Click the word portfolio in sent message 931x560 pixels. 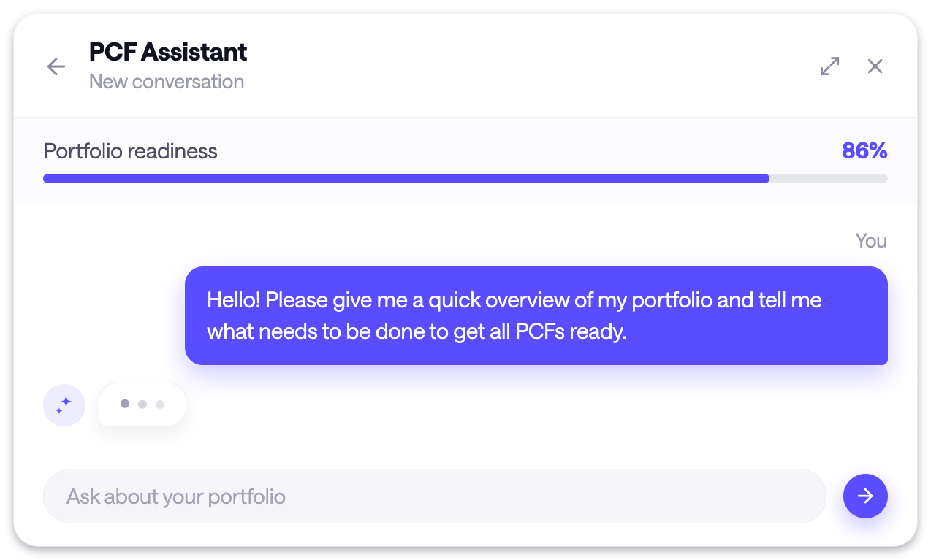pos(672,301)
